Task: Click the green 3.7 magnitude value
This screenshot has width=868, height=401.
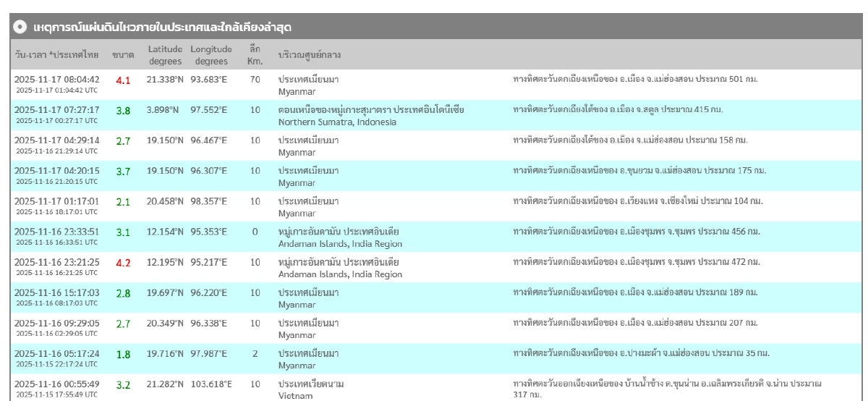Action: coord(123,171)
